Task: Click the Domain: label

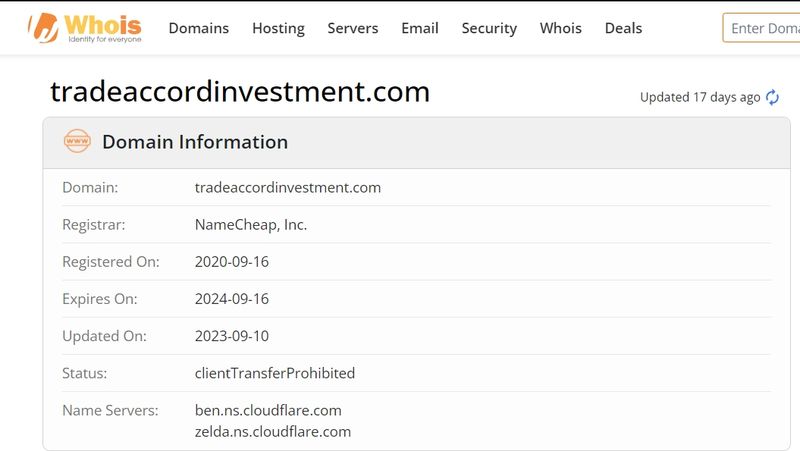Action: 90,187
